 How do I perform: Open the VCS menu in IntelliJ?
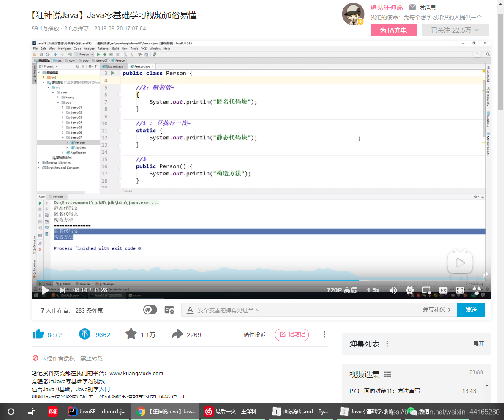point(144,49)
